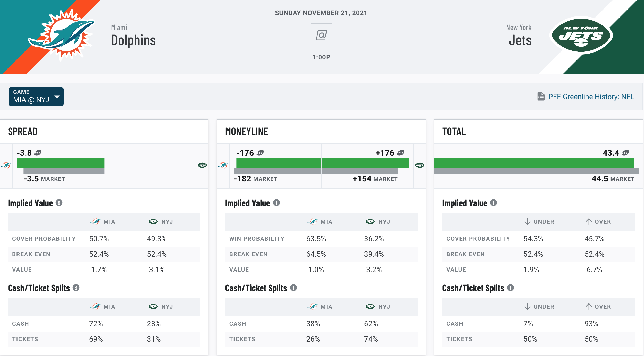The height and width of the screenshot is (356, 644).
Task: Click spread value -1.7% for MIA
Action: pyautogui.click(x=98, y=270)
